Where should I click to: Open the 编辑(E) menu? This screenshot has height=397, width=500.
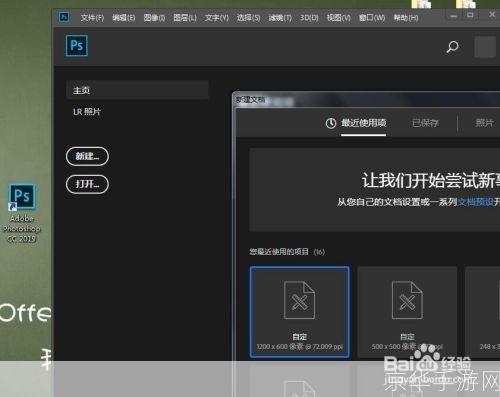coord(124,18)
